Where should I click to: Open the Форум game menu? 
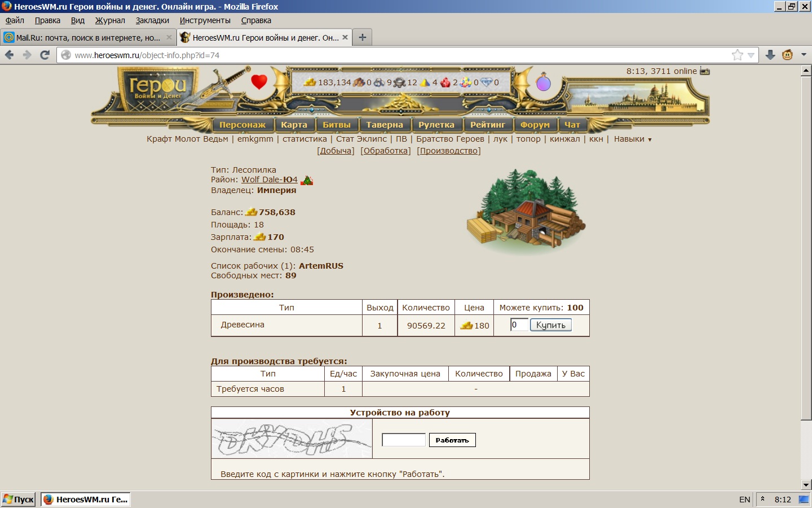coord(535,125)
